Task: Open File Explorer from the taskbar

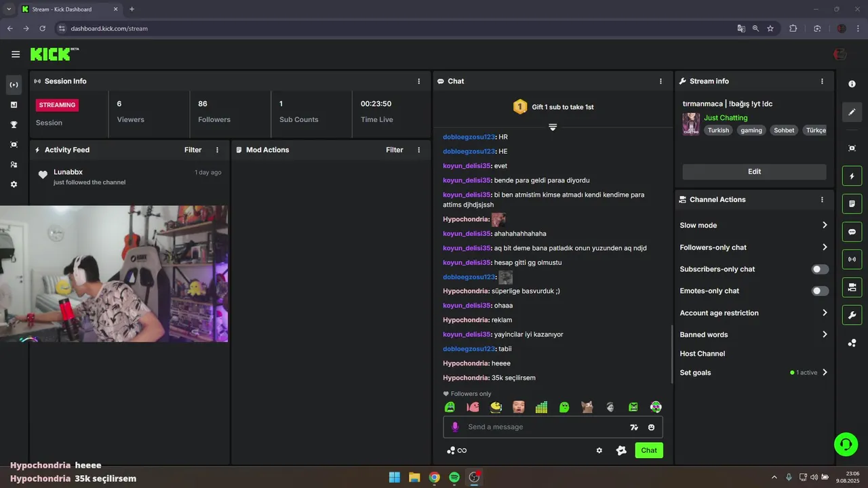Action: [414, 477]
